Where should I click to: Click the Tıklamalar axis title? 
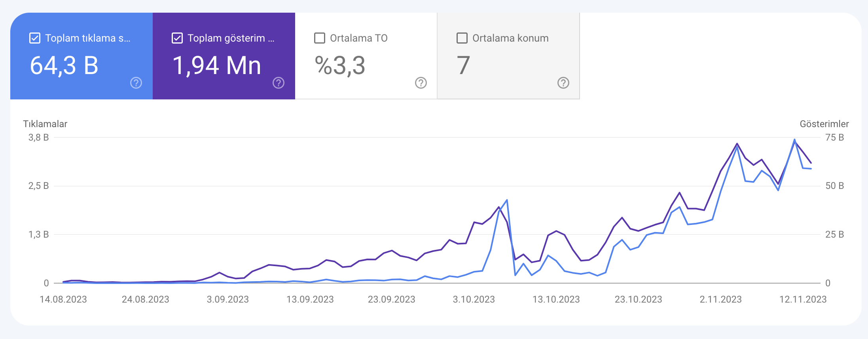pos(45,124)
